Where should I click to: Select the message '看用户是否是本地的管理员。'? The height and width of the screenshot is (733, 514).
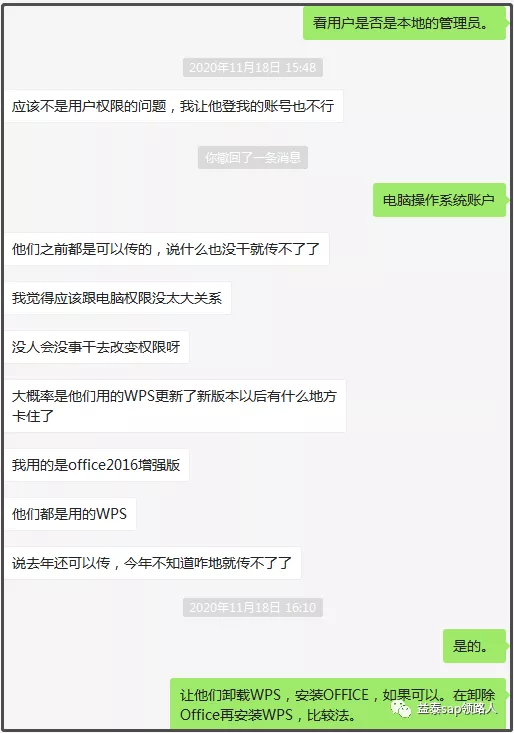point(404,23)
